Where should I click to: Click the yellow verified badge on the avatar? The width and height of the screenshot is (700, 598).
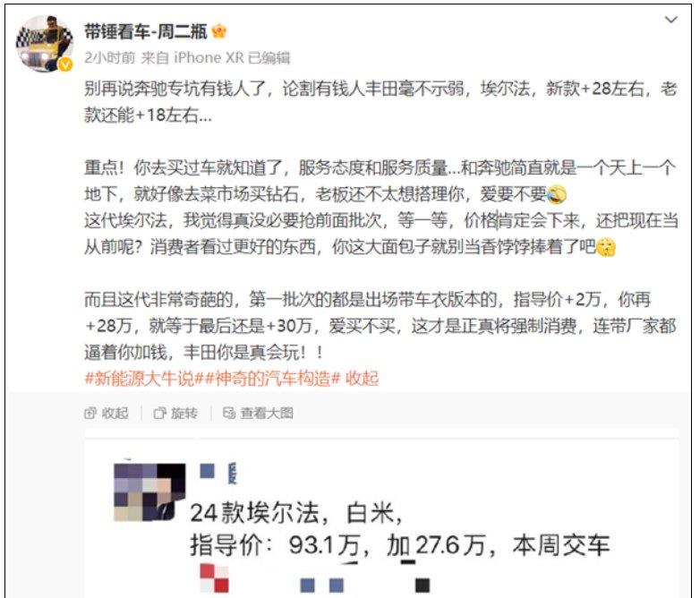pyautogui.click(x=65, y=64)
